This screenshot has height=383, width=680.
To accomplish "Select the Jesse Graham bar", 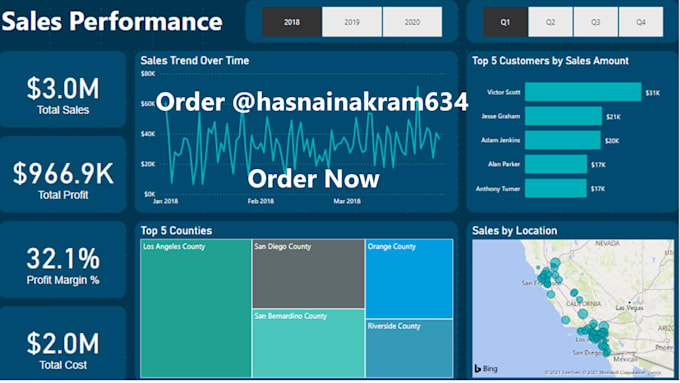I will coord(563,116).
